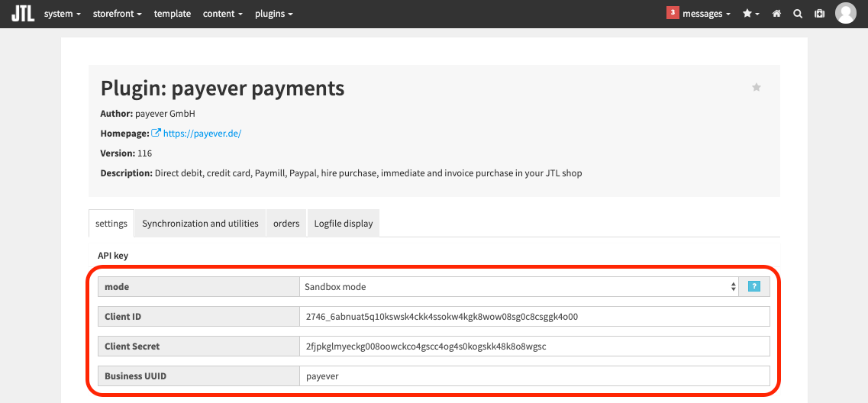Expand the storefront menu

tap(118, 14)
